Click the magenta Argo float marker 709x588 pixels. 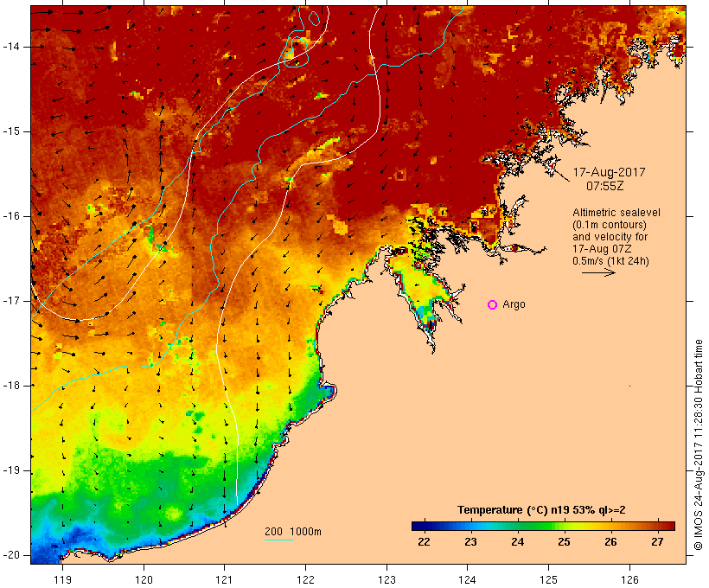(x=493, y=305)
